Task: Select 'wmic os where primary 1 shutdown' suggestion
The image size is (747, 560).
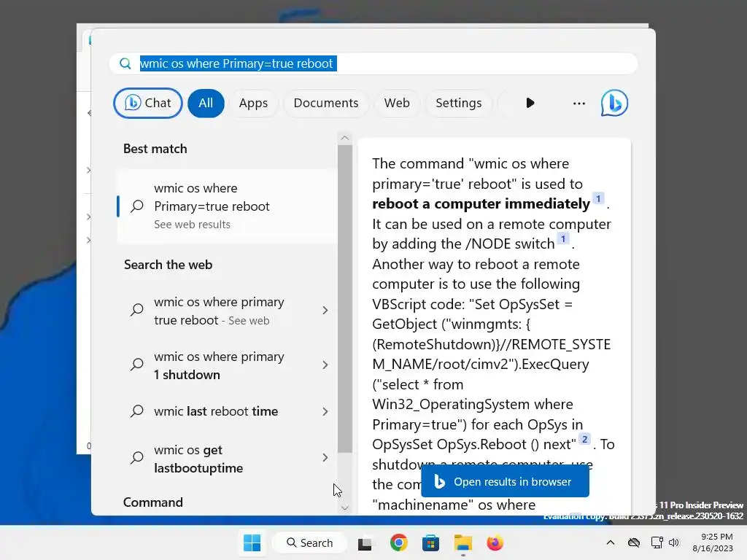Action: click(219, 365)
